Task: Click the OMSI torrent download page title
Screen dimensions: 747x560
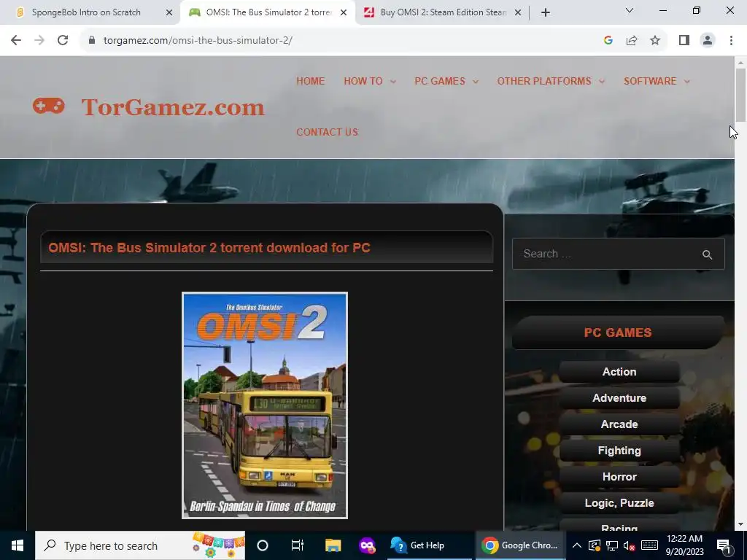Action: 209,248
